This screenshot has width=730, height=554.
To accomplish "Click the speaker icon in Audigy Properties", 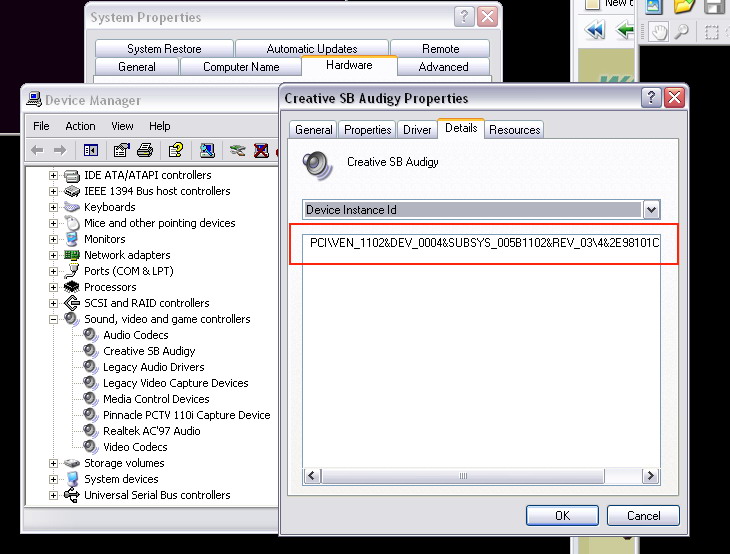I will tap(318, 165).
